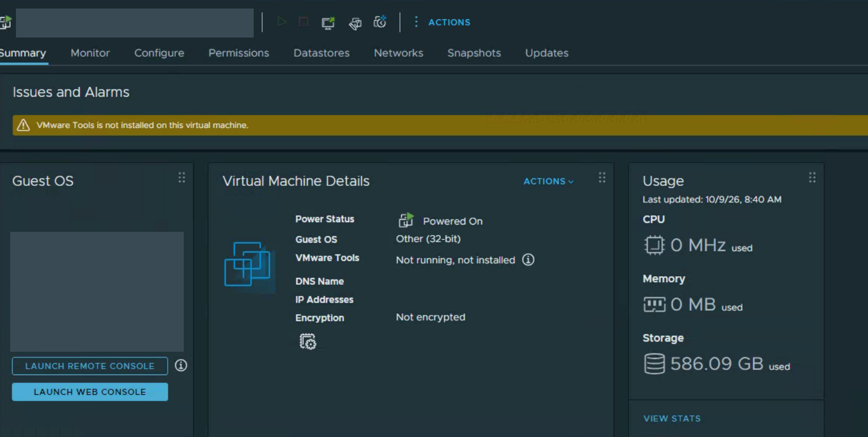Click the "Not running, not installed" text
Screen dimensions: 868x437
coord(456,260)
